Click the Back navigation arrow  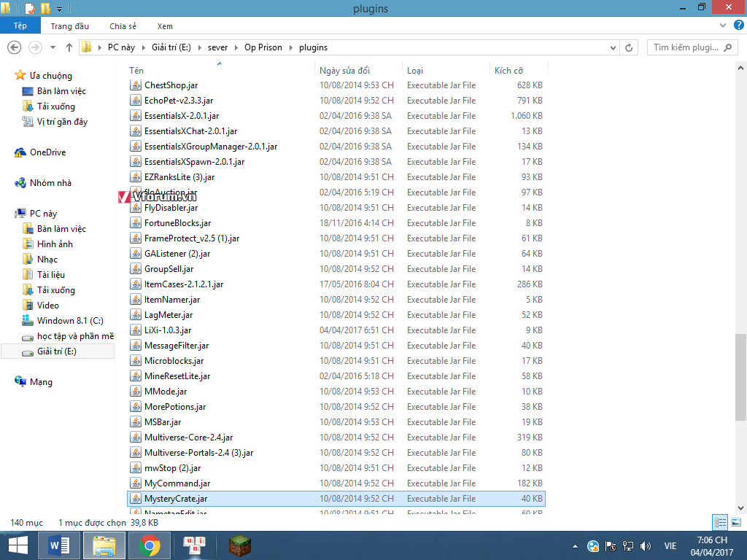(15, 47)
